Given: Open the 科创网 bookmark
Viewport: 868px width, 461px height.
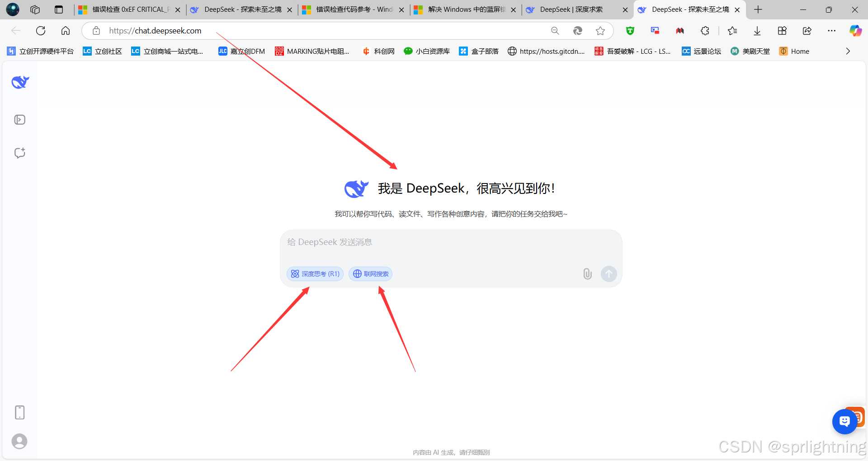Looking at the screenshot, I should [379, 51].
